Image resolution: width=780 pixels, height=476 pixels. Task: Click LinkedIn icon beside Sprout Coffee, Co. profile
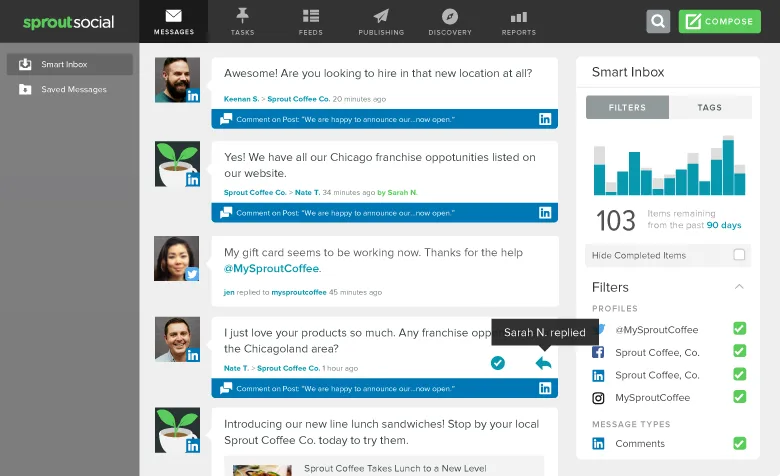pyautogui.click(x=598, y=376)
